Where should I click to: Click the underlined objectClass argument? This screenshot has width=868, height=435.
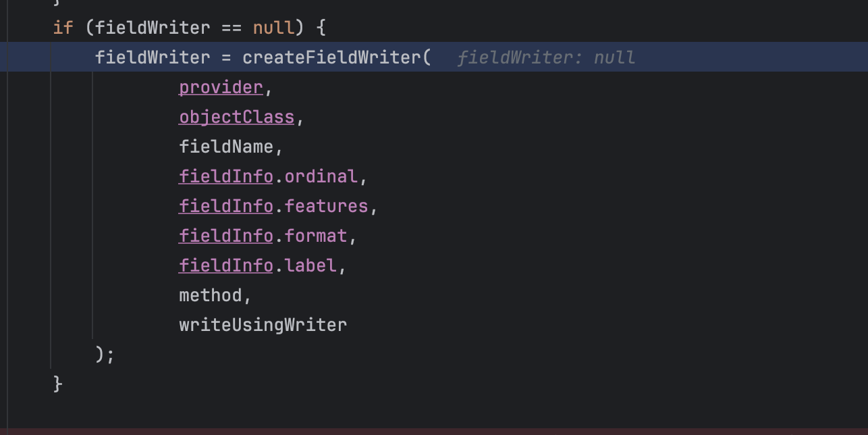pos(236,118)
